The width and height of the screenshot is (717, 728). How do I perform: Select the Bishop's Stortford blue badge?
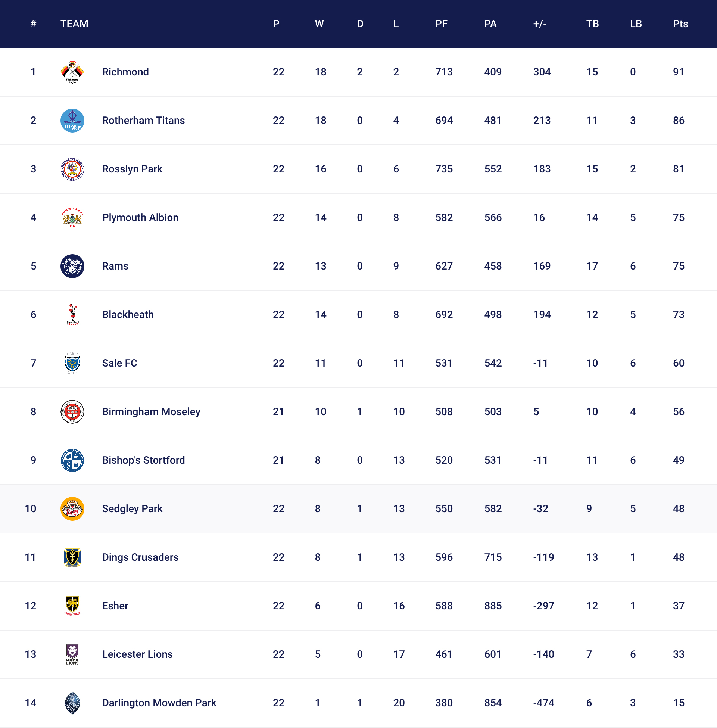pyautogui.click(x=72, y=460)
